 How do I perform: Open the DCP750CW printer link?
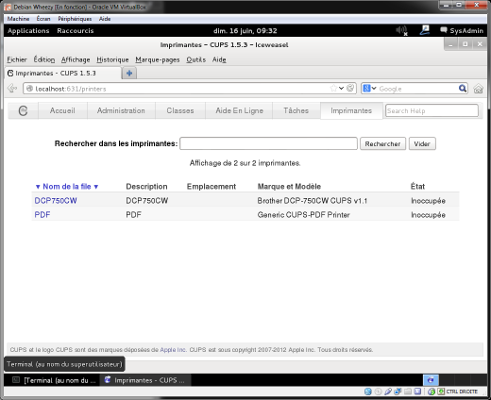point(56,201)
